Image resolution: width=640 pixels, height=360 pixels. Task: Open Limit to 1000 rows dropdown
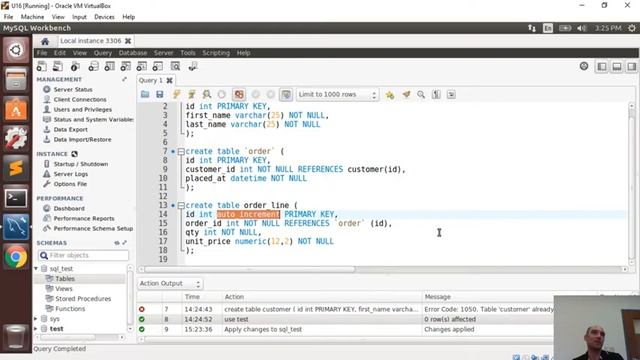coord(337,95)
